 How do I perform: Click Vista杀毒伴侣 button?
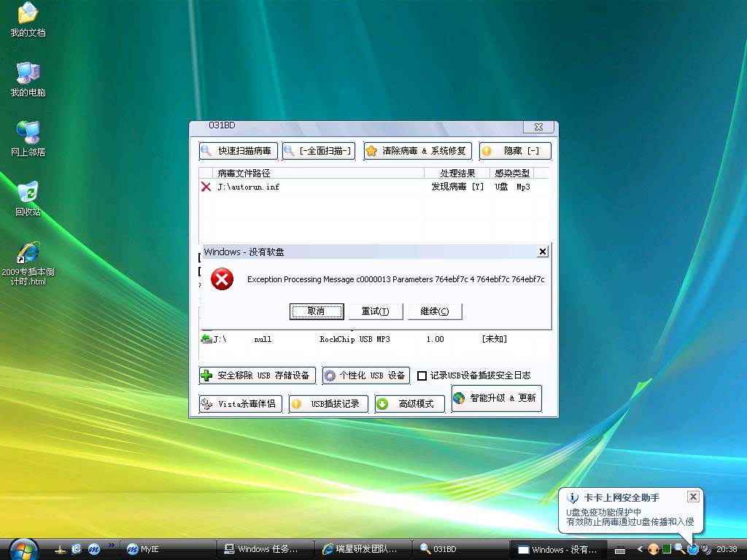pyautogui.click(x=241, y=404)
